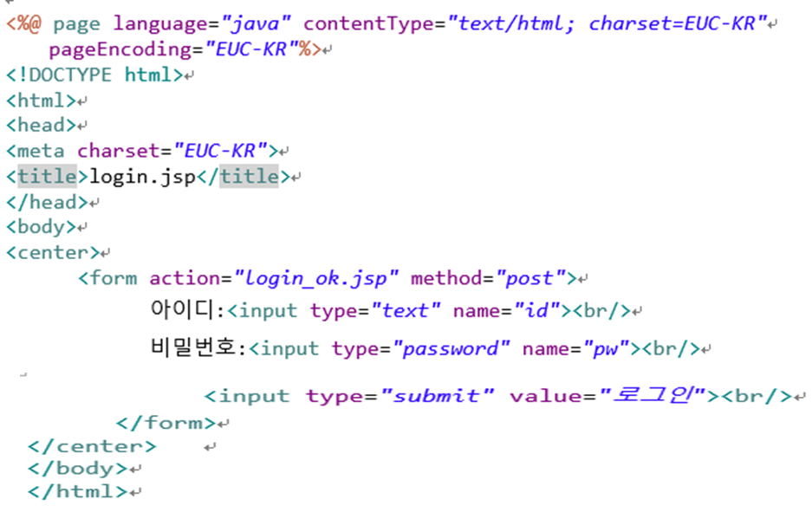Click the closing </body> tag
The width and height of the screenshot is (812, 506).
[x=78, y=468]
